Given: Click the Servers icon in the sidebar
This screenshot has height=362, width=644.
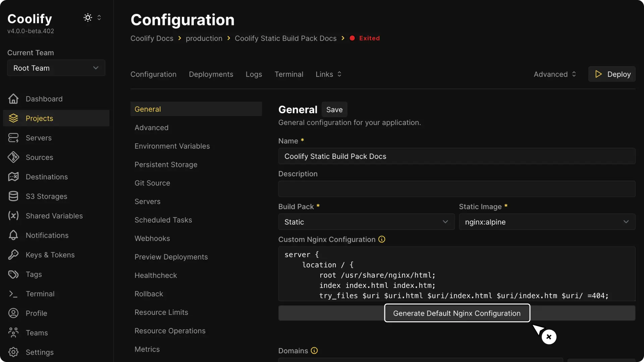Looking at the screenshot, I should 13,137.
